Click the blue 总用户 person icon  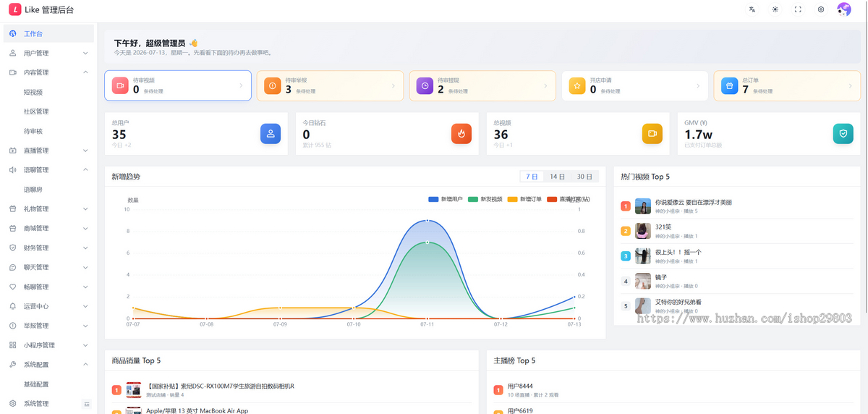pyautogui.click(x=271, y=134)
